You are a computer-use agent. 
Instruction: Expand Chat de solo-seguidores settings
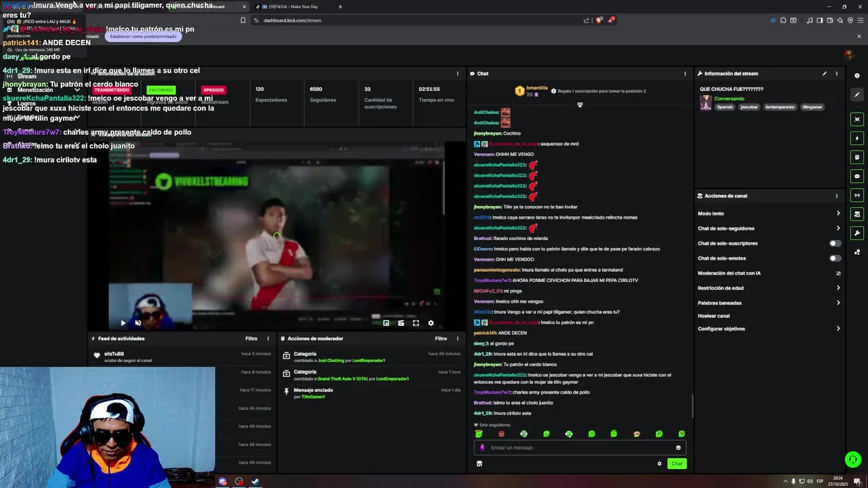770,228
